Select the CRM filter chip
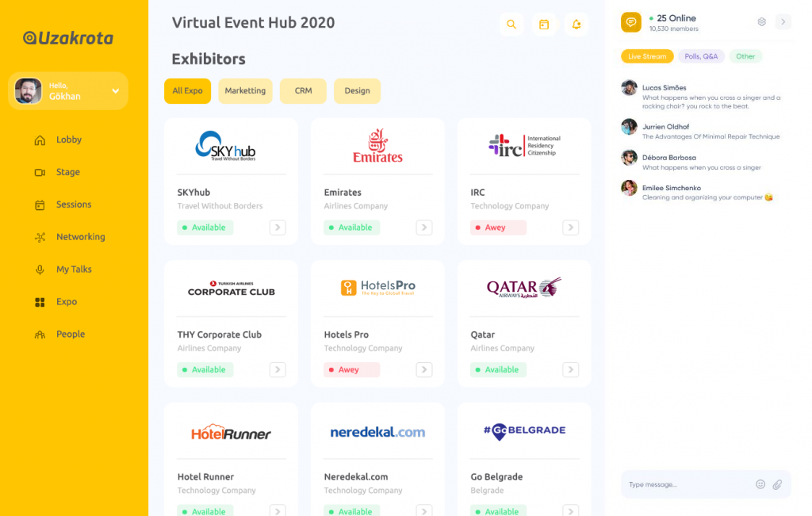 click(303, 91)
